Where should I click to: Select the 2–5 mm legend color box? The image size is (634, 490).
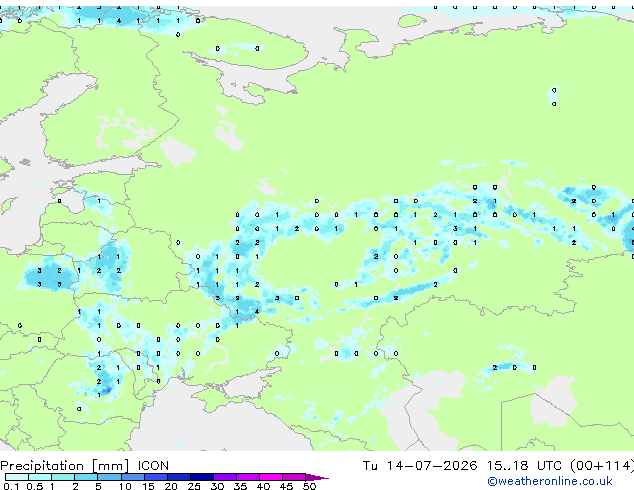tap(86, 477)
